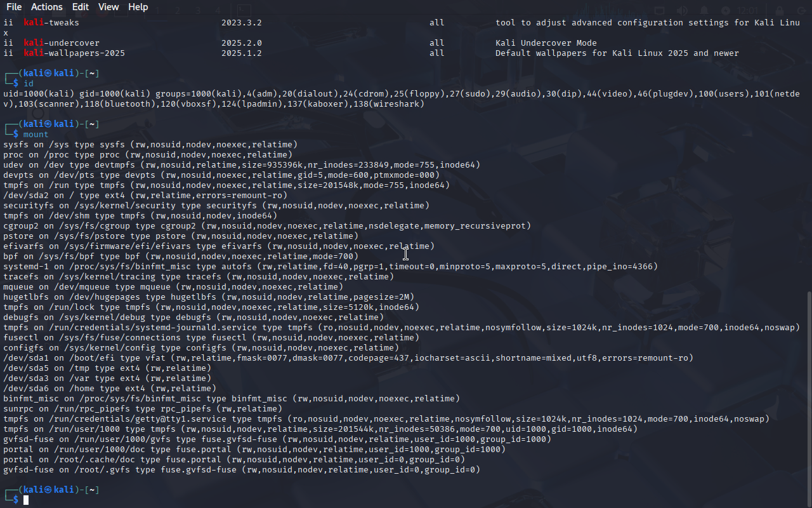Click the 'portal on /run/user/1000/doc' line

pos(254,450)
